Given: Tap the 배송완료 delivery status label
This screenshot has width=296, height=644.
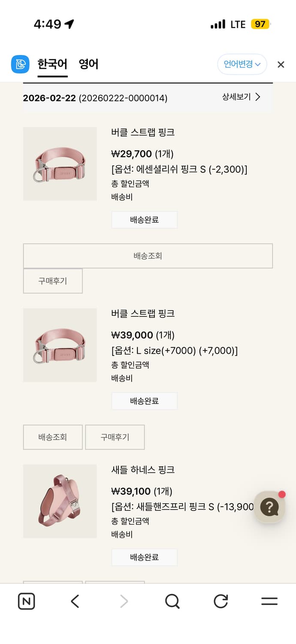Looking at the screenshot, I should [144, 219].
